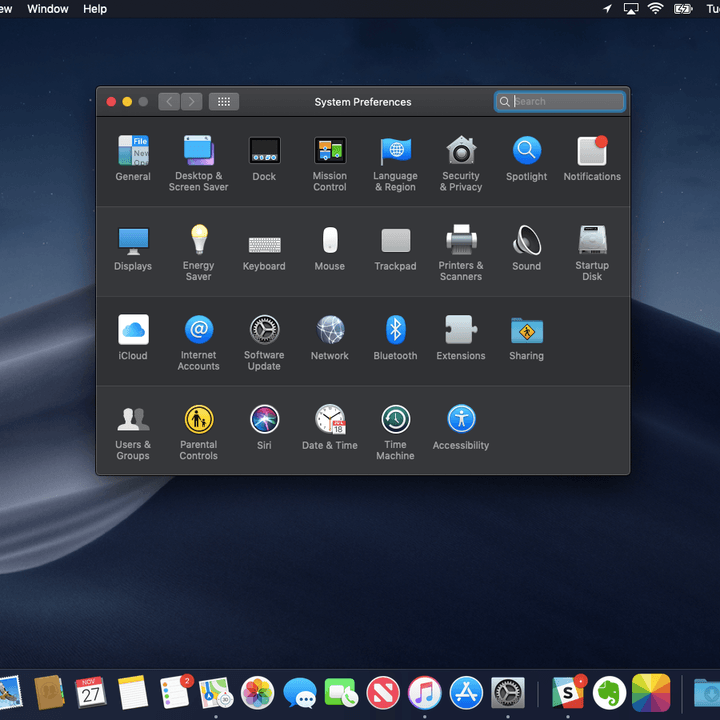Open the Sharing preferences pane
Screen dimensions: 720x720
pos(526,337)
